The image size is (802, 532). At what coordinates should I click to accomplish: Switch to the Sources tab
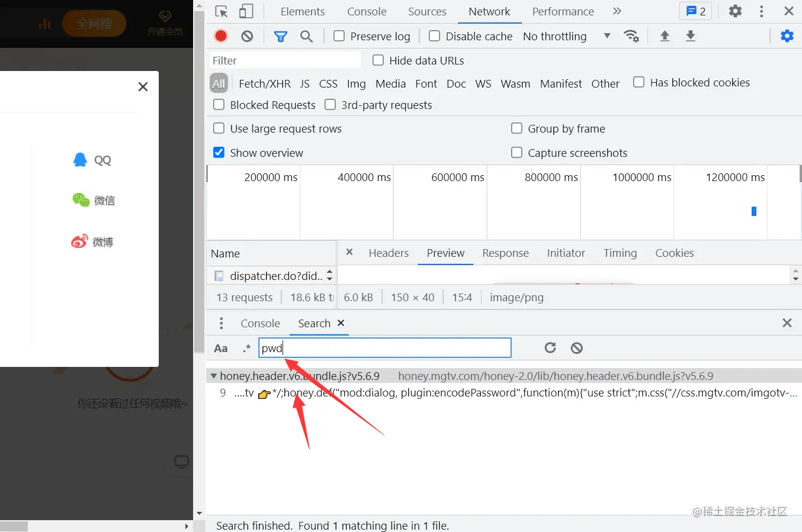427,11
